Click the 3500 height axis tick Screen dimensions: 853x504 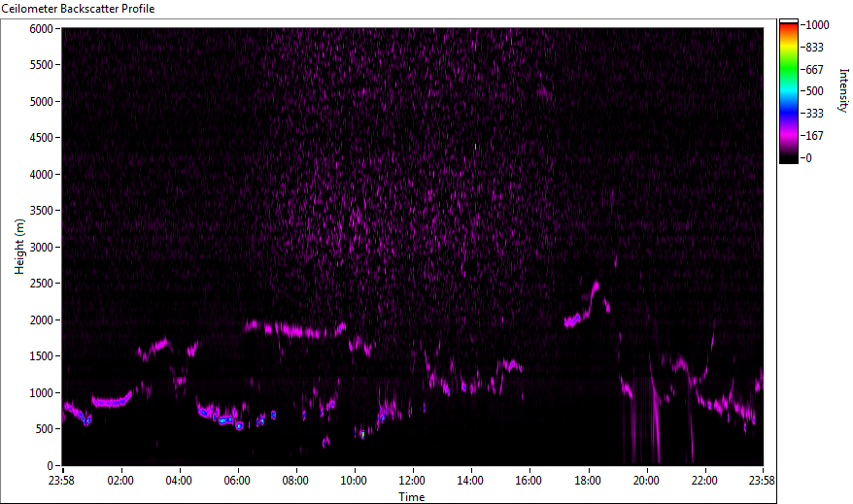(42, 211)
